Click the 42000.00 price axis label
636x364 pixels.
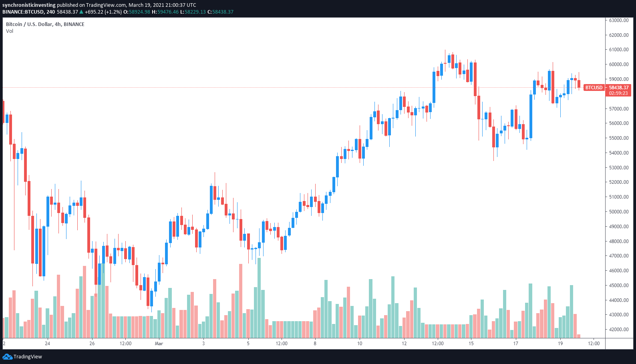point(619,329)
